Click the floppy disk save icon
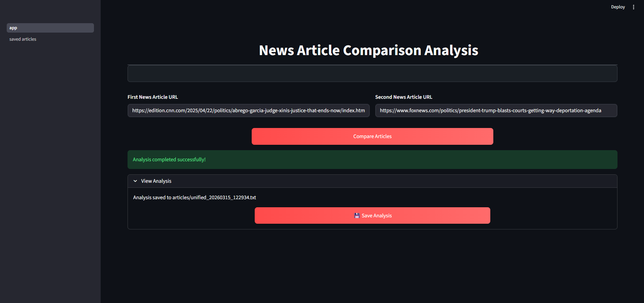Image resolution: width=644 pixels, height=303 pixels. click(357, 216)
